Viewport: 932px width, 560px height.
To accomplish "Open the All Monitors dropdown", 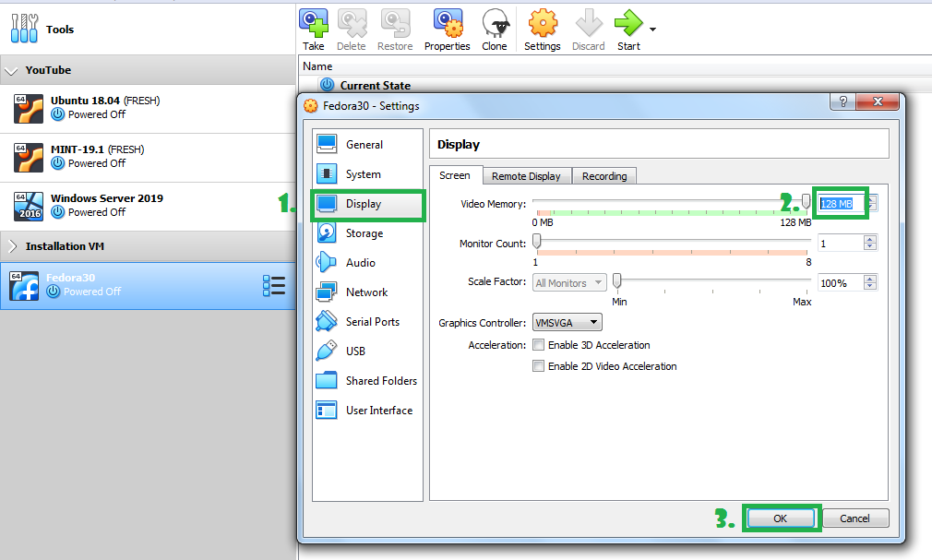I will (569, 283).
